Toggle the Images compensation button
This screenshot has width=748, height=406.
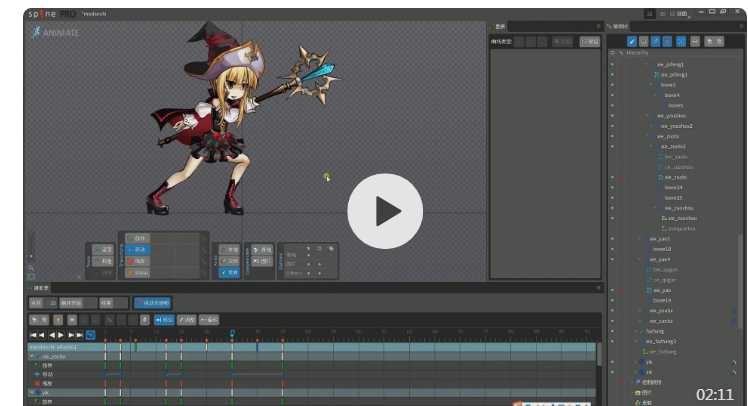pyautogui.click(x=262, y=261)
